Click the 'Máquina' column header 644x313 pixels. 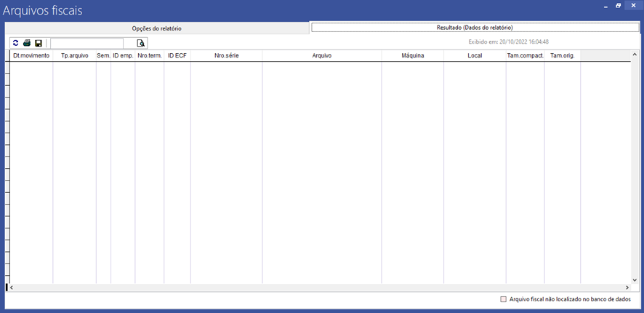click(412, 55)
